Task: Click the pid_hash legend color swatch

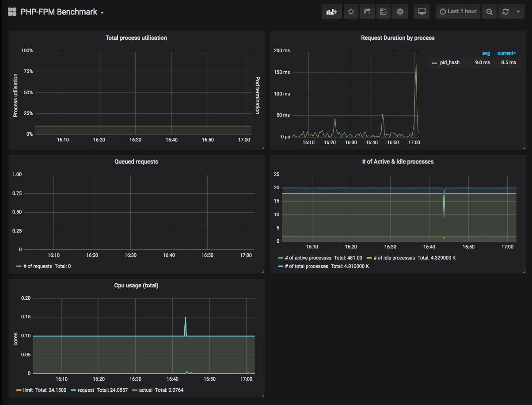Action: pos(434,63)
